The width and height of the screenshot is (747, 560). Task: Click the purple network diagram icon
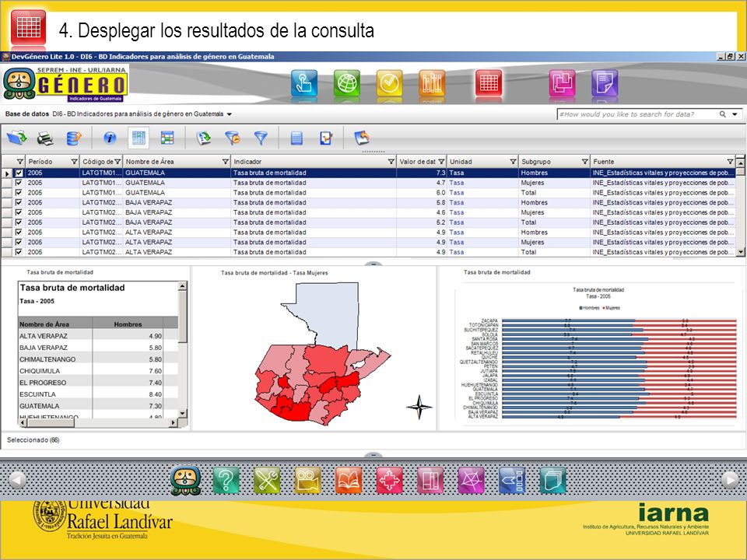point(471,480)
